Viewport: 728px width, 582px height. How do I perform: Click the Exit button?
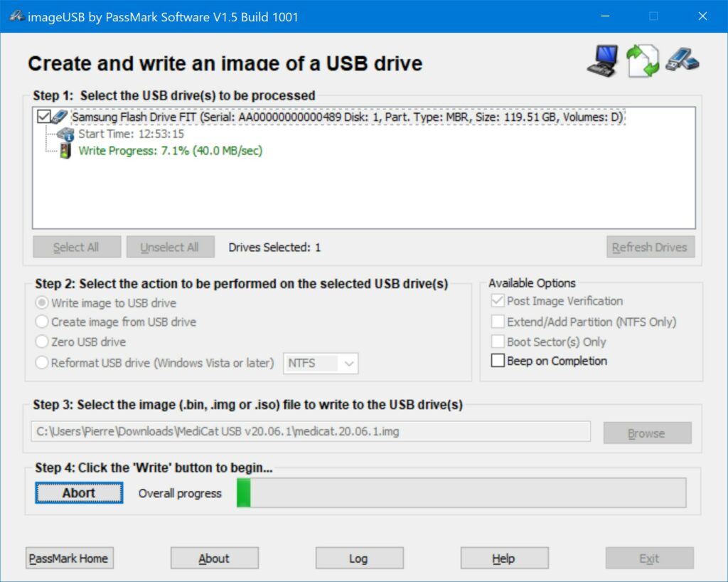[x=649, y=558]
